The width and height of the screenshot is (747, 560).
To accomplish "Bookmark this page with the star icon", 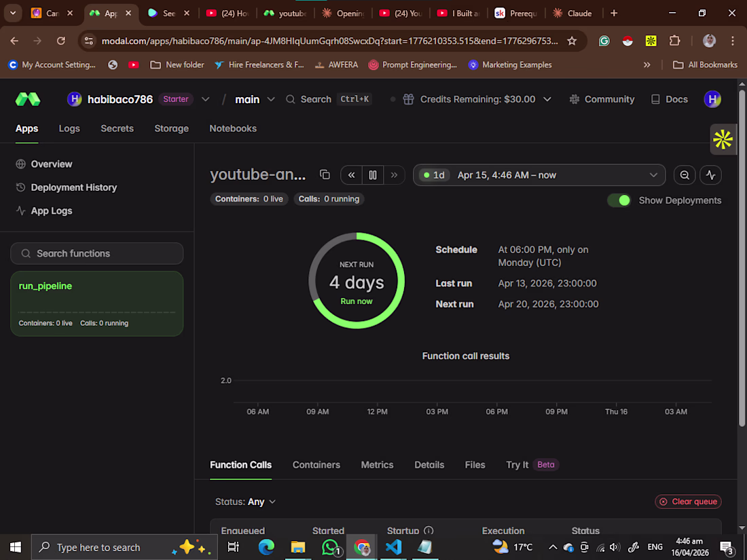I will [x=572, y=41].
